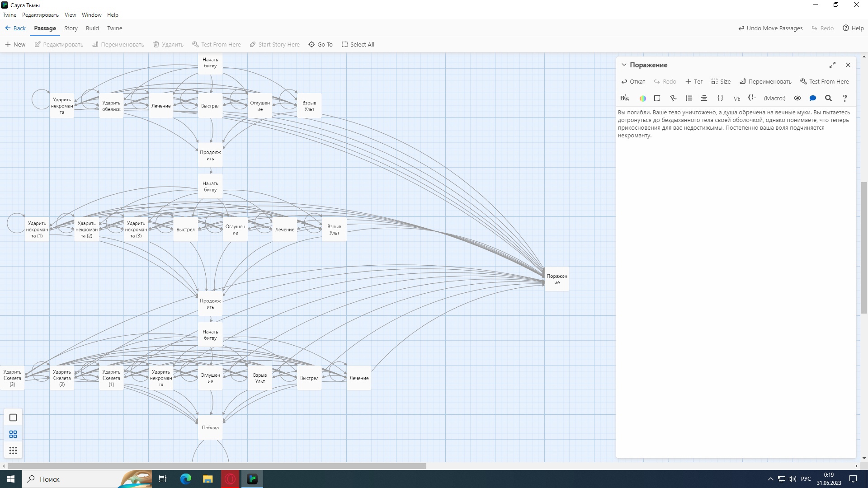Collapse the Поражение passage panel chevron

click(624, 65)
